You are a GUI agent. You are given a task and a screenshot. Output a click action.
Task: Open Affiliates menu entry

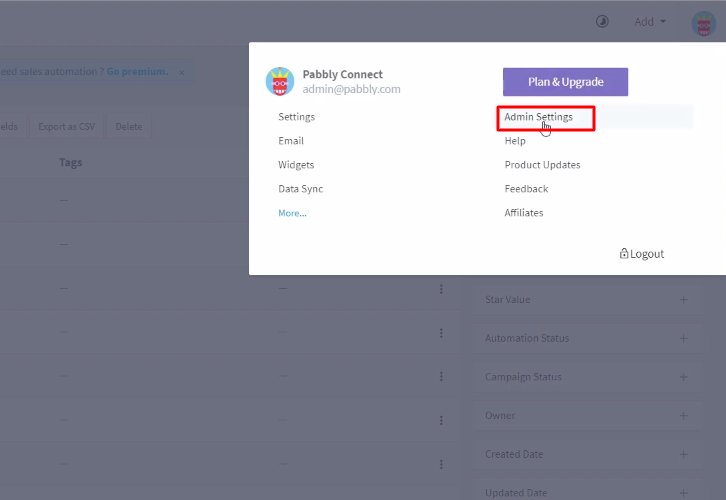tap(524, 213)
